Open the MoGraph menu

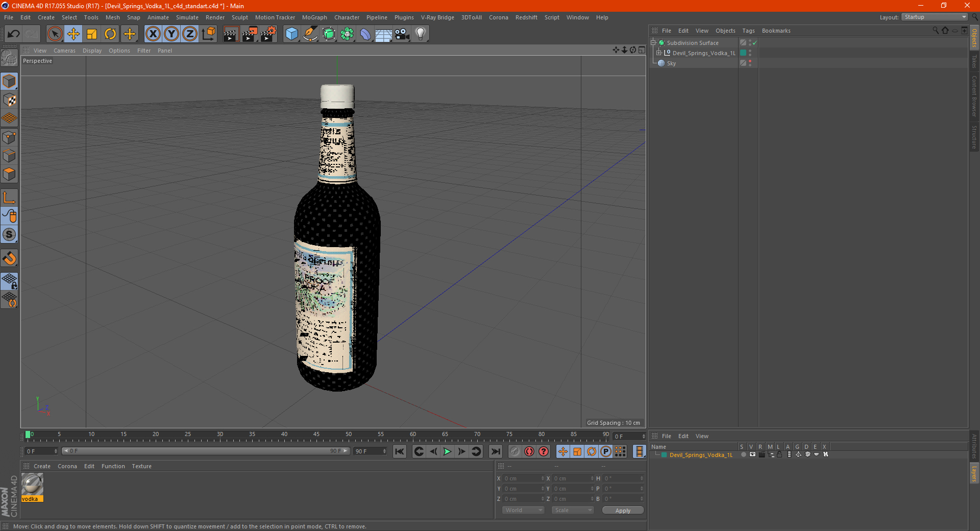coord(314,17)
